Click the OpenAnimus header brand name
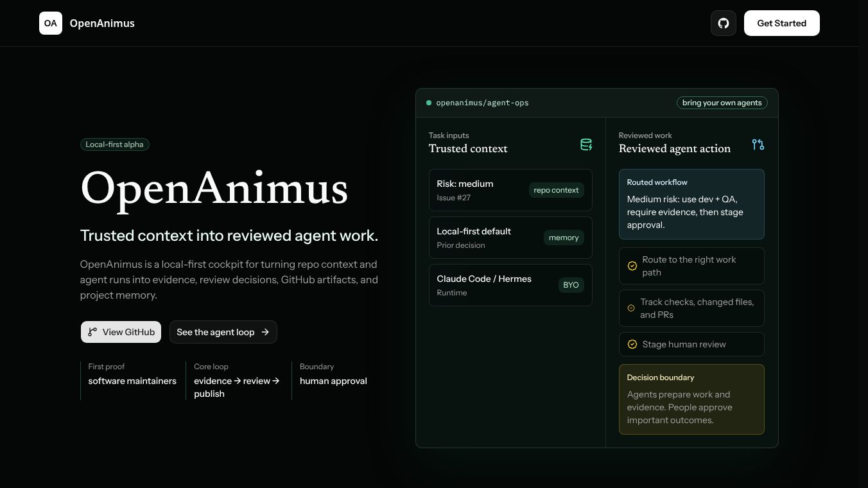The image size is (868, 488). pos(102,23)
